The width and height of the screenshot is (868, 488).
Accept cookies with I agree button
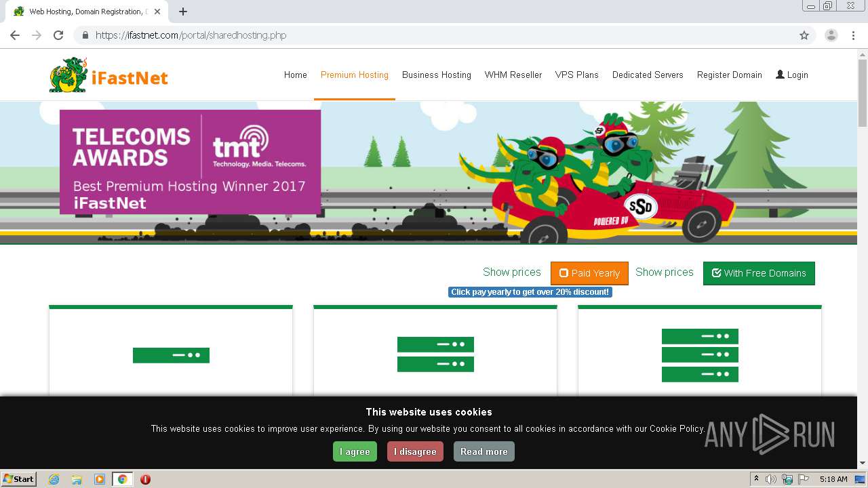pyautogui.click(x=355, y=451)
